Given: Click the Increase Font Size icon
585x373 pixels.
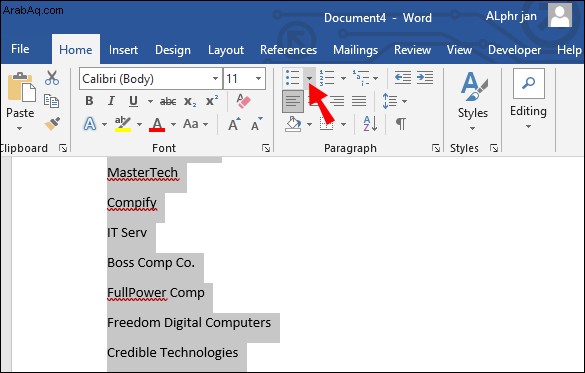Looking at the screenshot, I should pos(234,124).
